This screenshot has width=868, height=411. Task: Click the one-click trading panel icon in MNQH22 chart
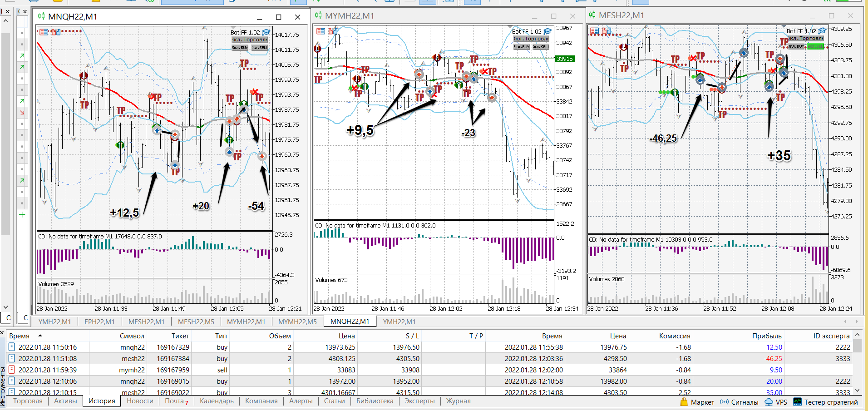44,32
